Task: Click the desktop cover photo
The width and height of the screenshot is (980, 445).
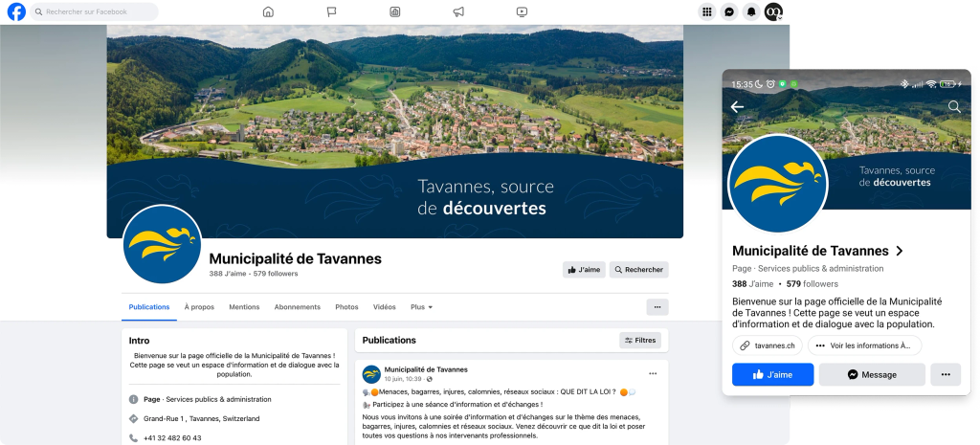Action: [x=395, y=131]
